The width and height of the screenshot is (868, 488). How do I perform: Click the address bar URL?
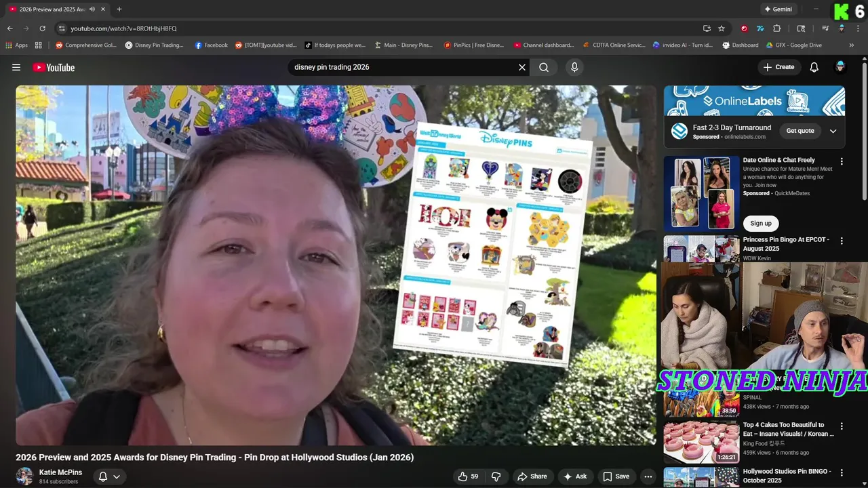(123, 28)
